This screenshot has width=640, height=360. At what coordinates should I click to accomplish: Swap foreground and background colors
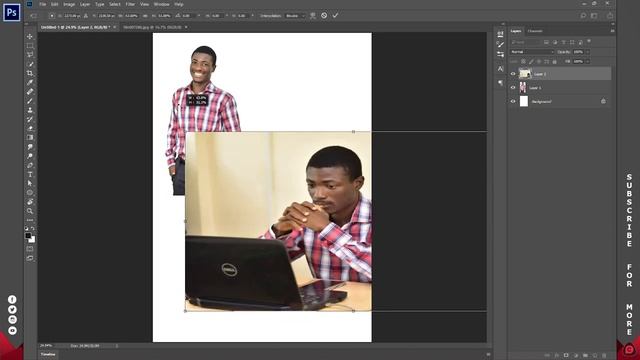click(33, 229)
